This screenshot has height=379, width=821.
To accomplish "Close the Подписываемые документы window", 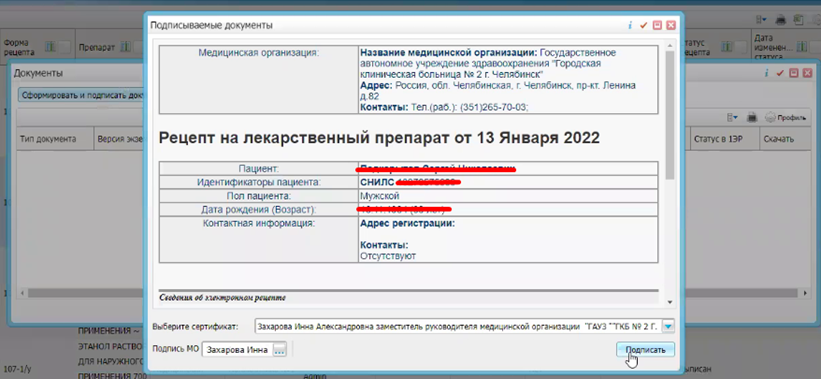I will 671,25.
